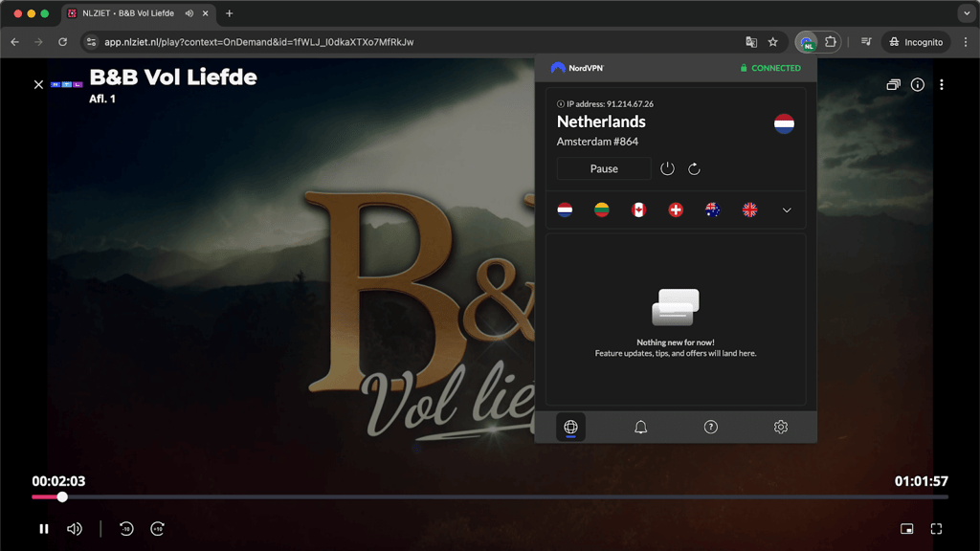
Task: Select the Australia flag shortcut
Action: coord(712,209)
